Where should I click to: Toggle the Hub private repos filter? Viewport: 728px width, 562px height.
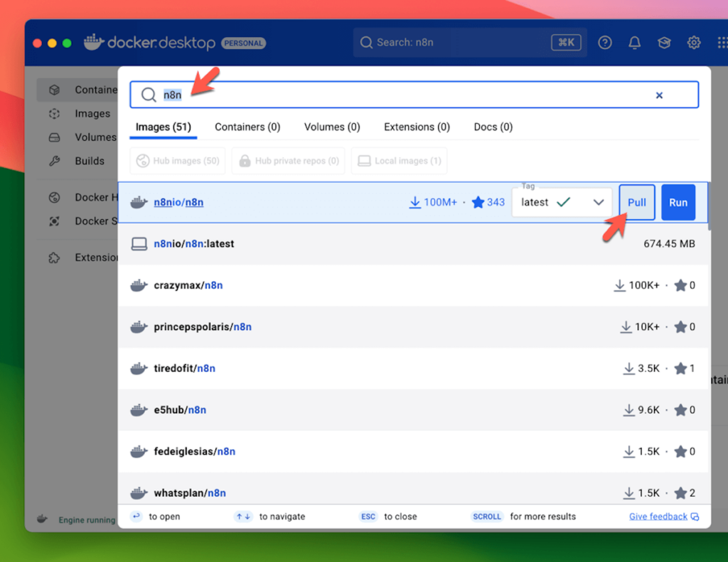point(288,160)
